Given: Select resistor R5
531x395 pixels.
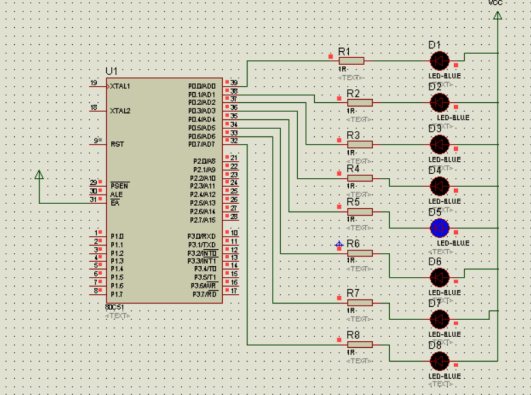Looking at the screenshot, I should (360, 212).
